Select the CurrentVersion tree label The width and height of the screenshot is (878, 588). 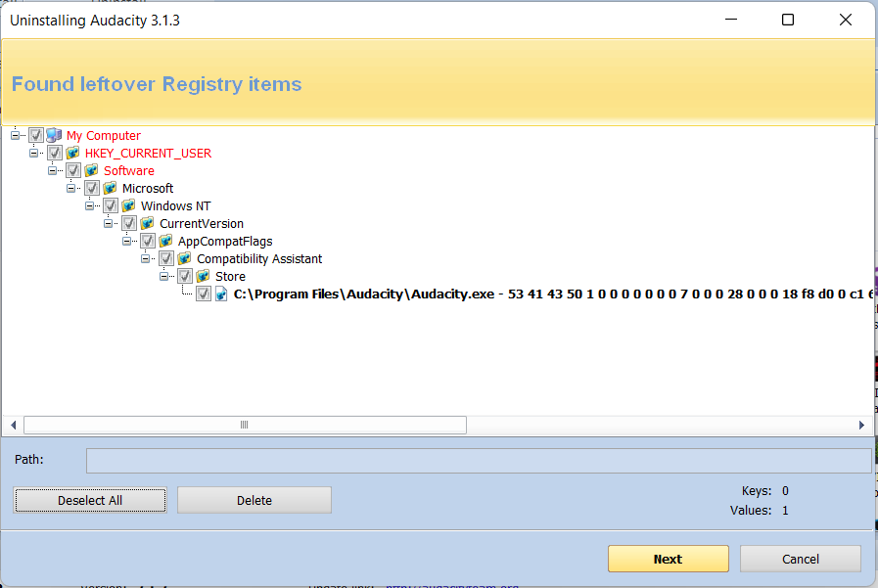(x=202, y=223)
